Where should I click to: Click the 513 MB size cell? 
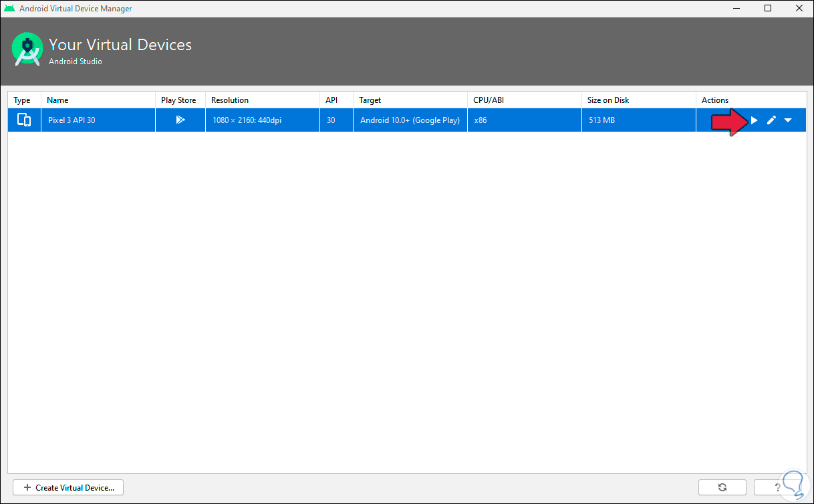tap(639, 120)
